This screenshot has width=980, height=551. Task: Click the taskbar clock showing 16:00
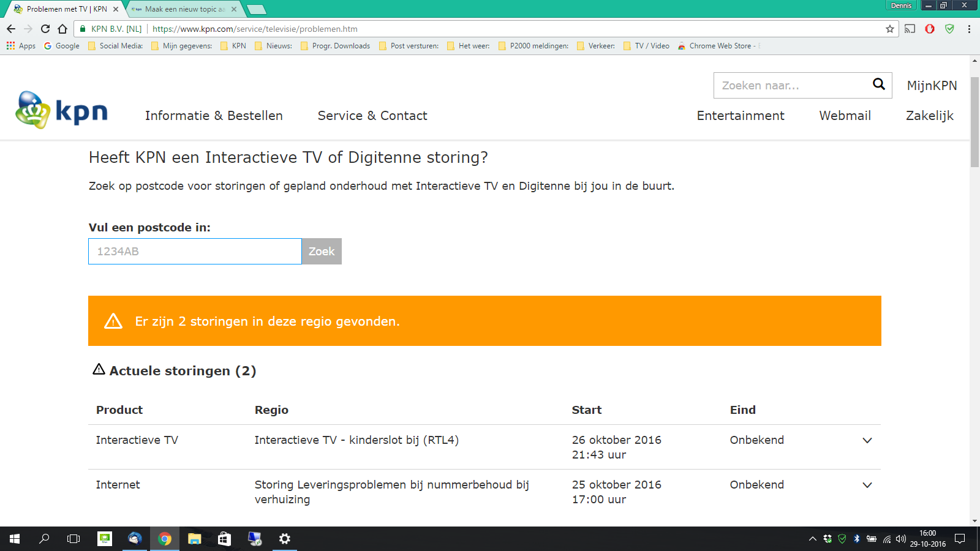928,539
